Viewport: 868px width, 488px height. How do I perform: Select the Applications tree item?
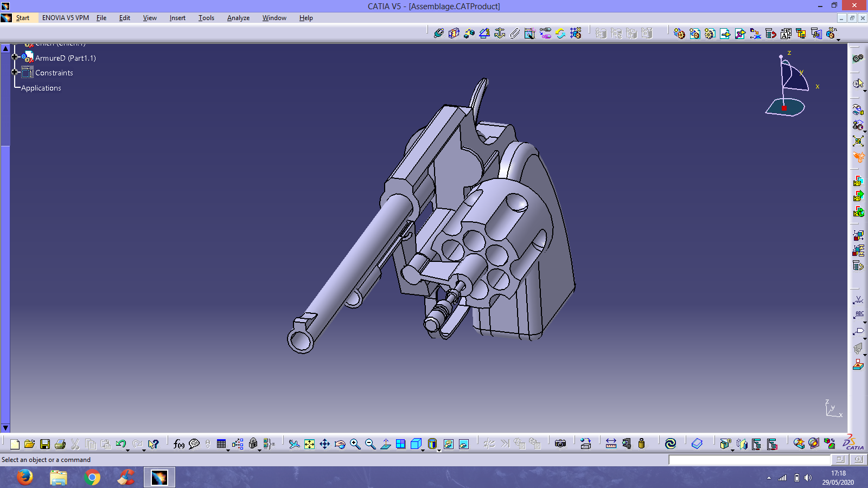[41, 88]
